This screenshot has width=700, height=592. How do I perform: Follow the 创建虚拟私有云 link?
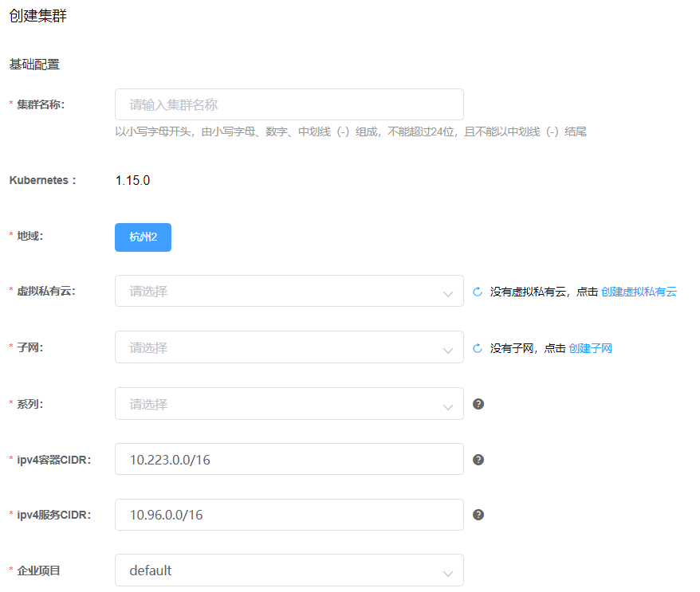click(x=638, y=292)
